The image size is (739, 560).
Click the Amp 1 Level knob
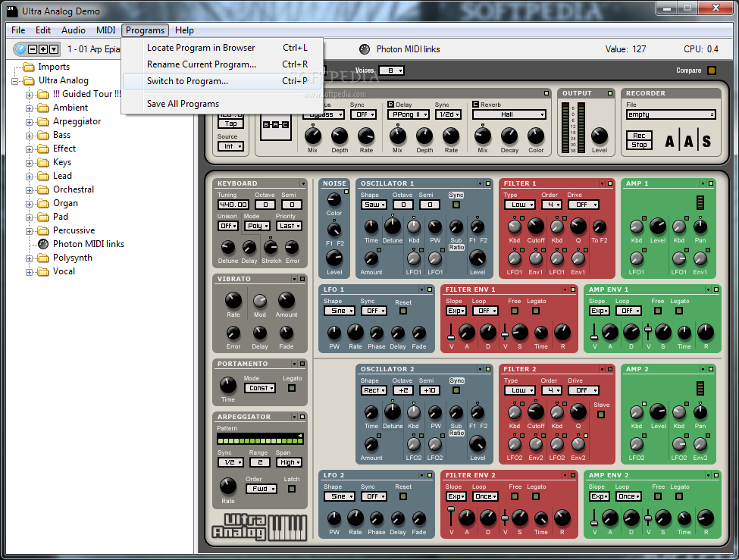coord(658,227)
